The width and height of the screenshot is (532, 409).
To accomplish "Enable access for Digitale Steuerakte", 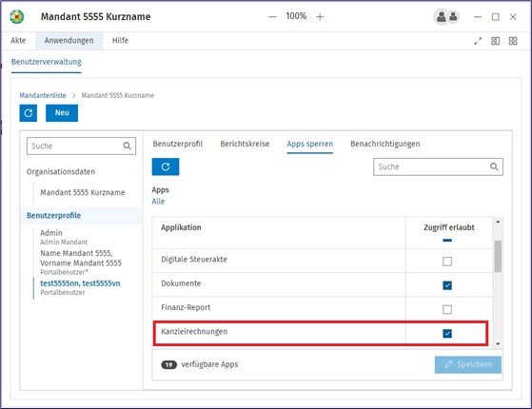I will [x=447, y=262].
